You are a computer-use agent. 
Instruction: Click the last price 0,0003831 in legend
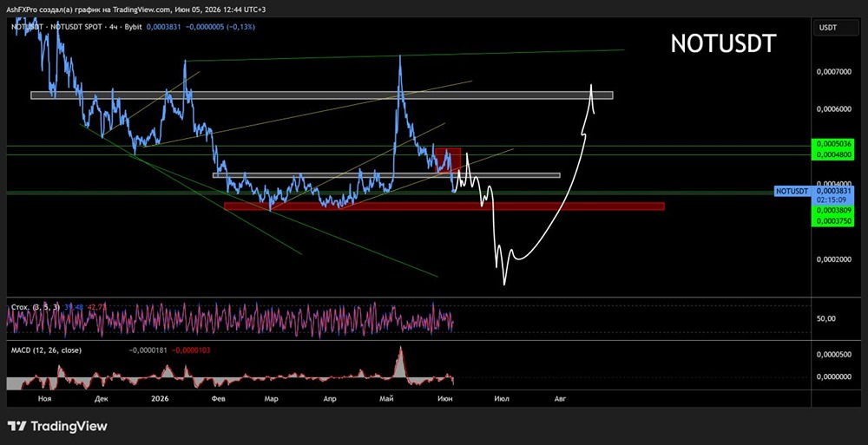163,27
